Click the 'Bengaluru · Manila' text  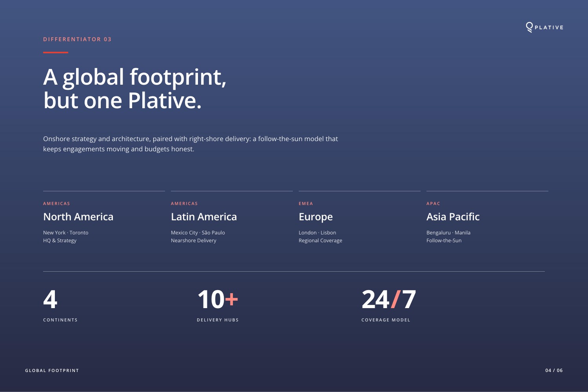click(448, 232)
